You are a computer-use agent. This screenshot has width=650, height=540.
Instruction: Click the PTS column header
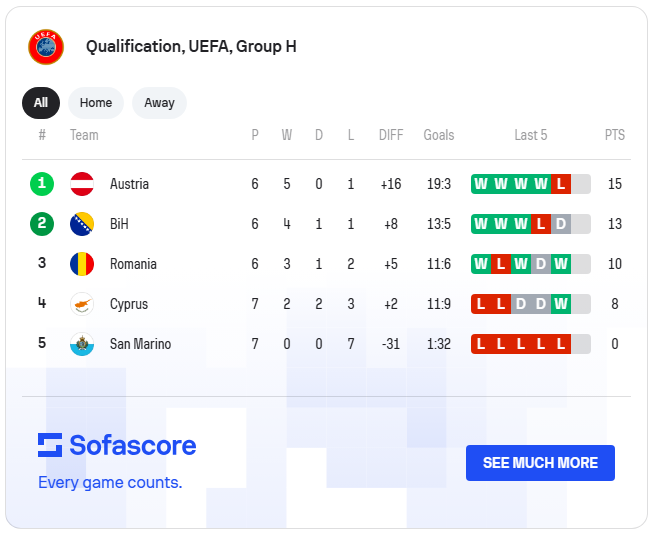tap(615, 135)
